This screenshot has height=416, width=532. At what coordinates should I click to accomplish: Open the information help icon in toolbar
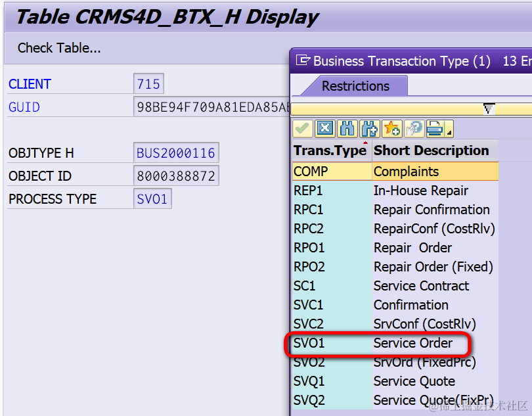point(414,129)
